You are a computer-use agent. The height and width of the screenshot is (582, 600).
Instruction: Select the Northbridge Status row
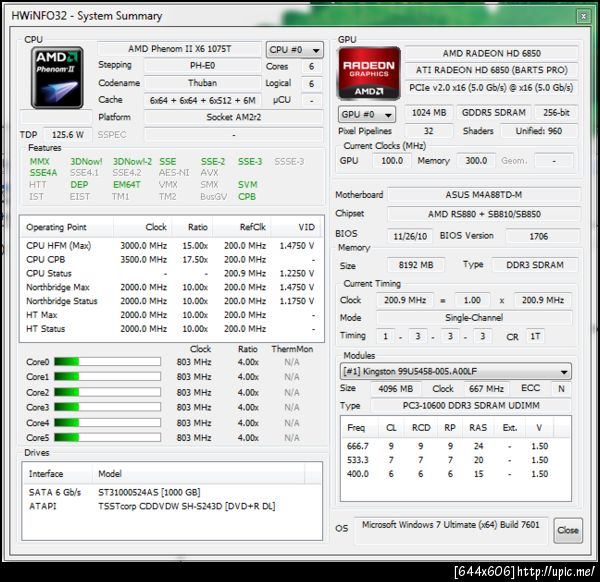pos(171,301)
